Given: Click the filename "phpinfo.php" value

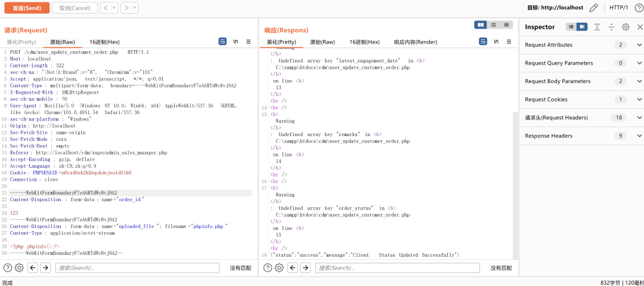Looking at the screenshot, I should pos(209,226).
